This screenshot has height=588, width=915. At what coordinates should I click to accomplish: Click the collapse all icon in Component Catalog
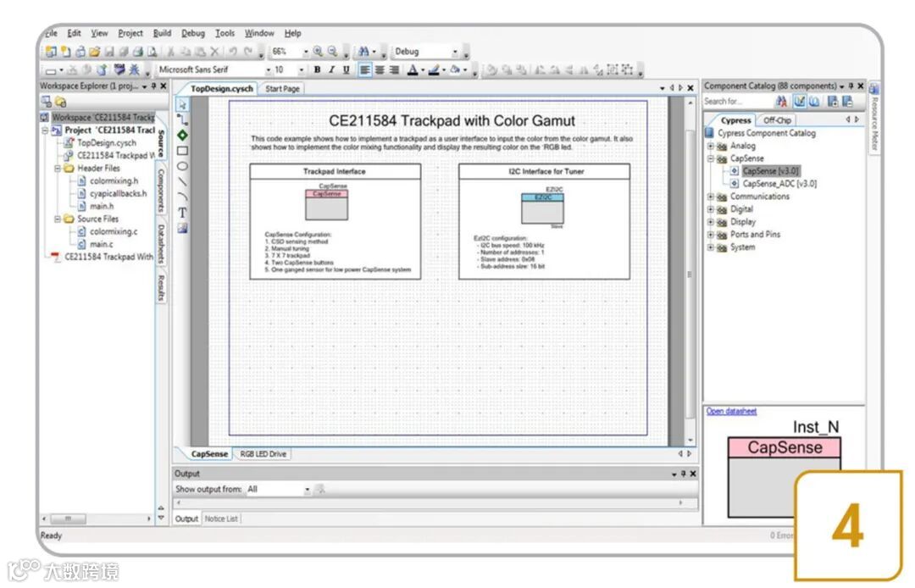coord(848,102)
